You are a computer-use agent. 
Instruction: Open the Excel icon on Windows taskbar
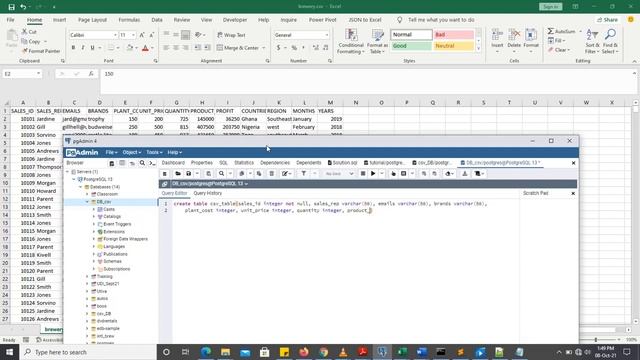pyautogui.click(x=402, y=352)
